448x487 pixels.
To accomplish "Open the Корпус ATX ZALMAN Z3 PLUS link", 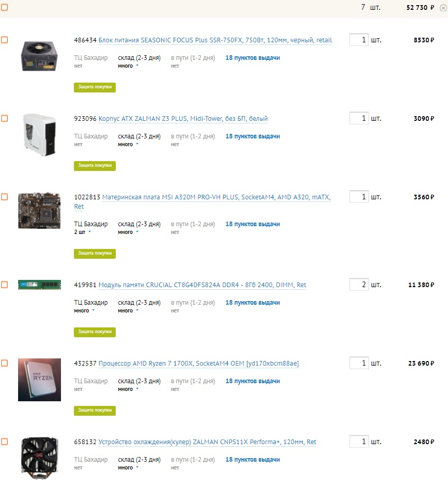I will pos(183,119).
